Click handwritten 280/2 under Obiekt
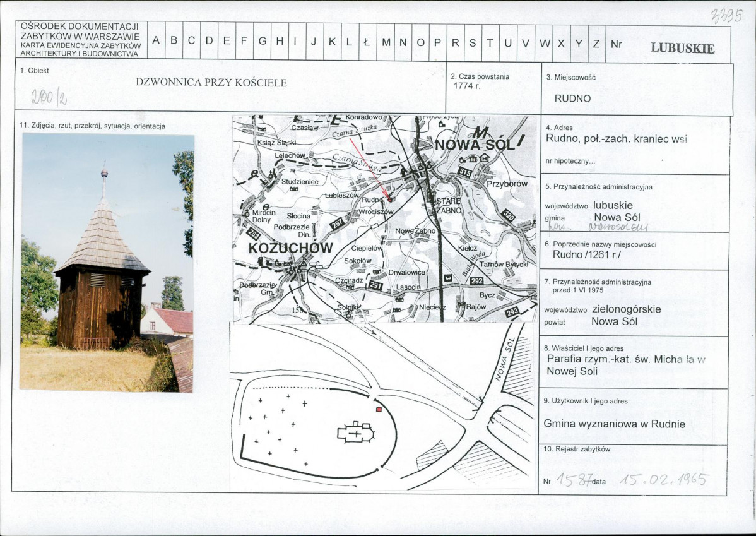756x536 pixels. (49, 97)
